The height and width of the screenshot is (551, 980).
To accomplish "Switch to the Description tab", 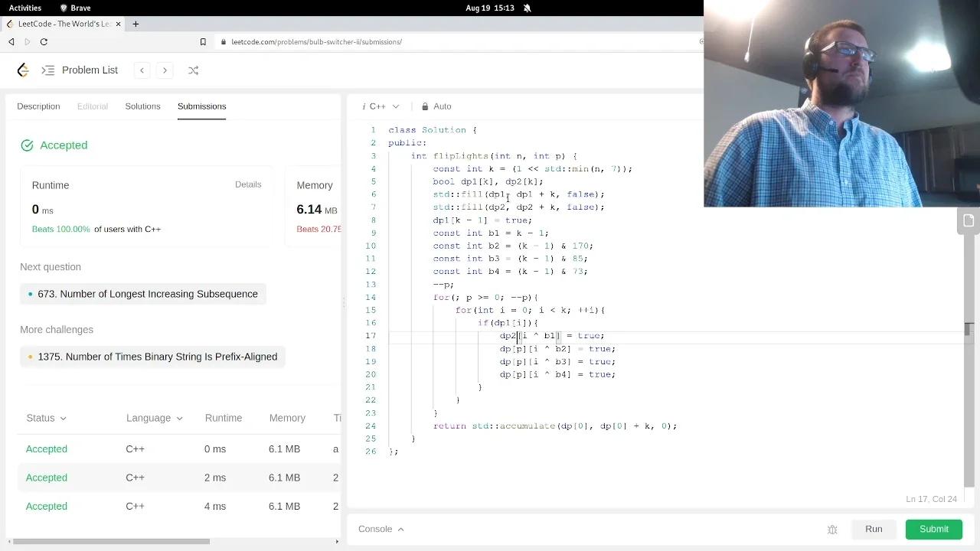I will 38,106.
